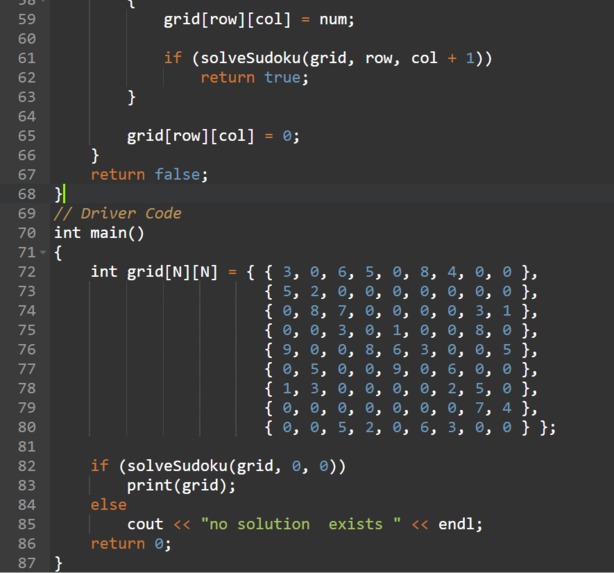Click 'print(grid);' on line 83

(181, 486)
